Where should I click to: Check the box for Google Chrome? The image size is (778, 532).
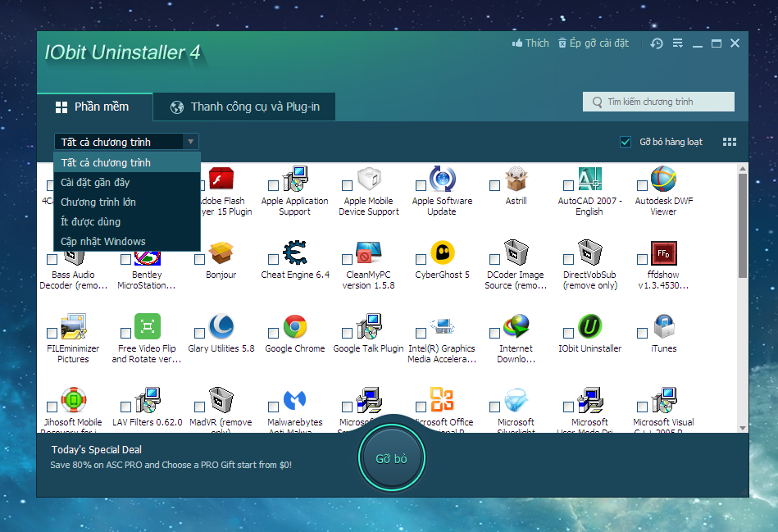(273, 333)
